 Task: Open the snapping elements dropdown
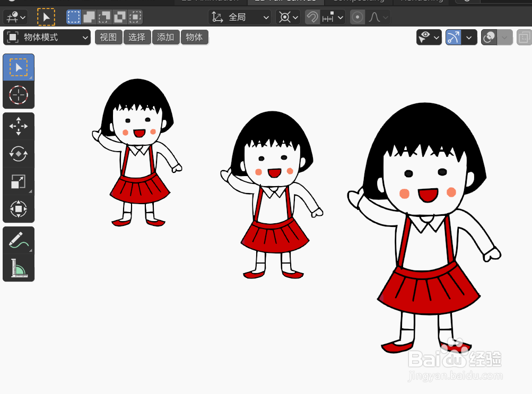(333, 17)
